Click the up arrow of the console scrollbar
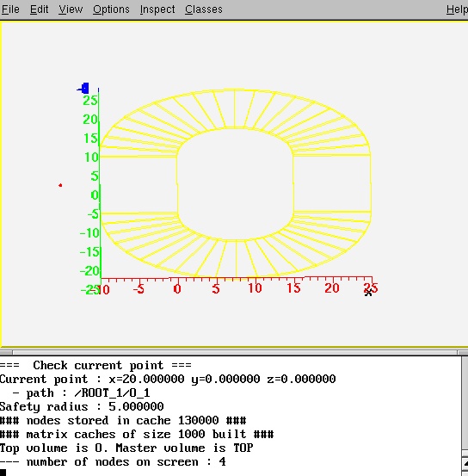Image resolution: width=468 pixels, height=476 pixels. coord(465,464)
